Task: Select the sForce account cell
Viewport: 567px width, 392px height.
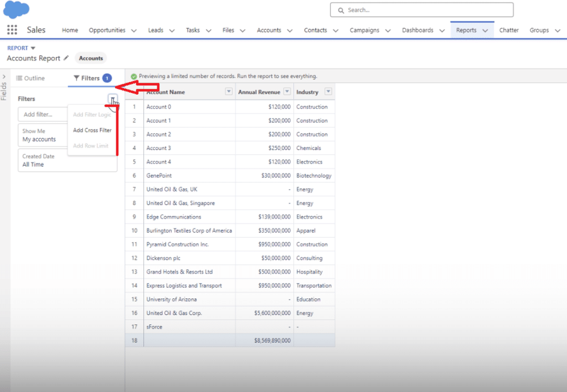Action: click(x=189, y=327)
